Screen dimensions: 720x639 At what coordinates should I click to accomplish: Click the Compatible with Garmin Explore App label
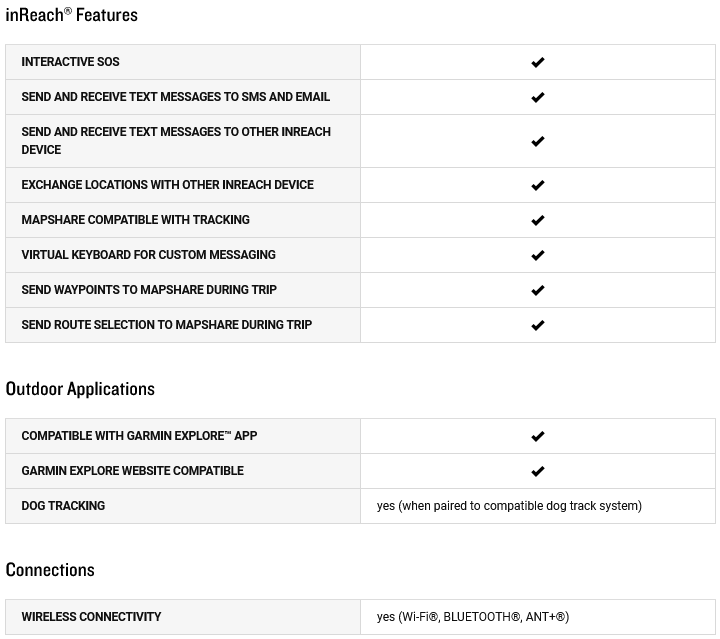(139, 436)
